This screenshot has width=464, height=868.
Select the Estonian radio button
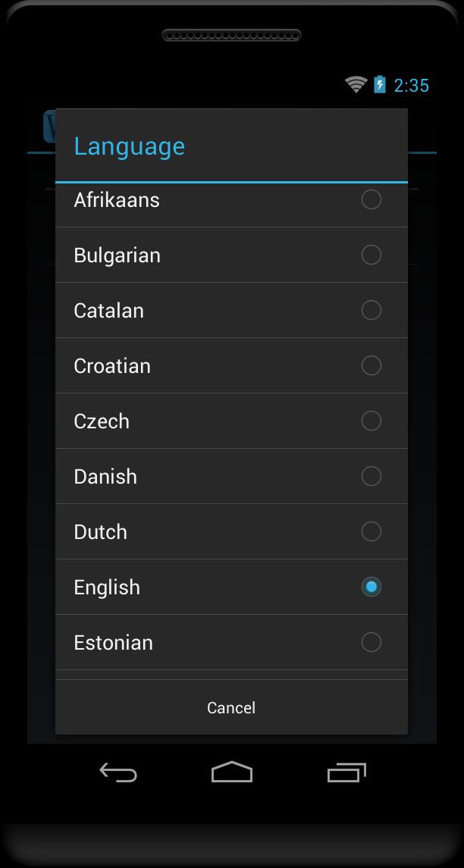click(x=372, y=642)
